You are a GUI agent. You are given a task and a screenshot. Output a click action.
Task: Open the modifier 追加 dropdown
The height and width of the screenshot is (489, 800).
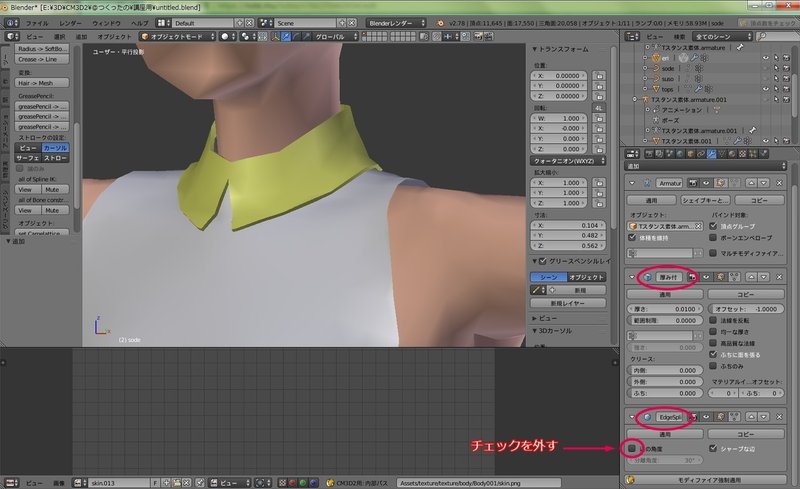coord(705,166)
